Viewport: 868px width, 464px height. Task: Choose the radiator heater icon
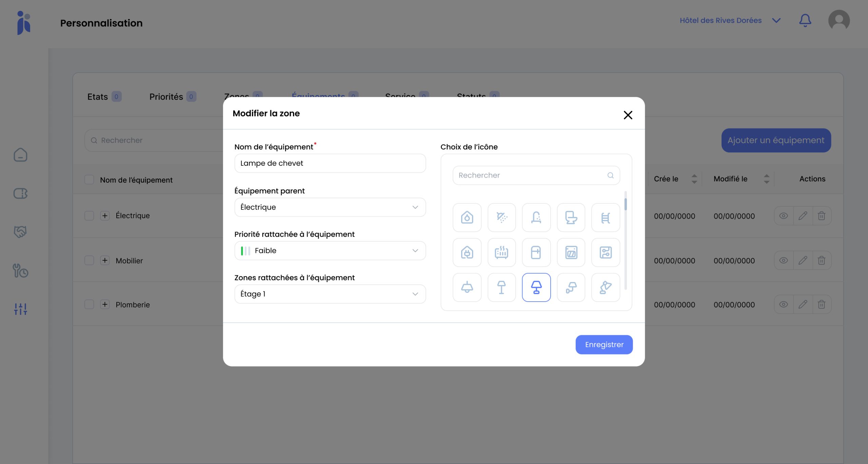click(501, 253)
